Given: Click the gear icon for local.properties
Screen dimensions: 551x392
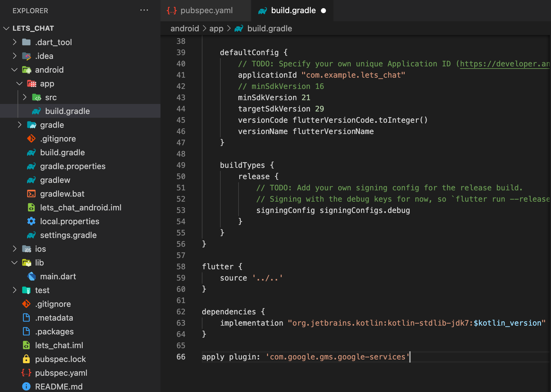Looking at the screenshot, I should 31,221.
